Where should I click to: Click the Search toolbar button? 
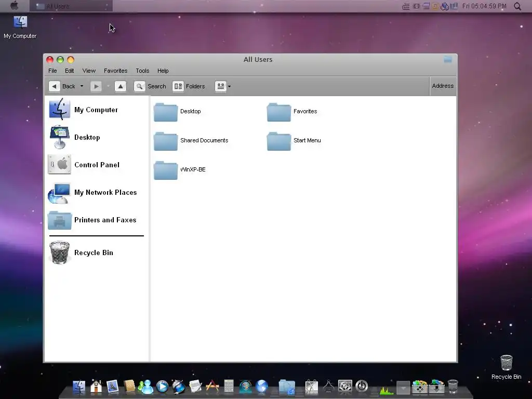[150, 86]
